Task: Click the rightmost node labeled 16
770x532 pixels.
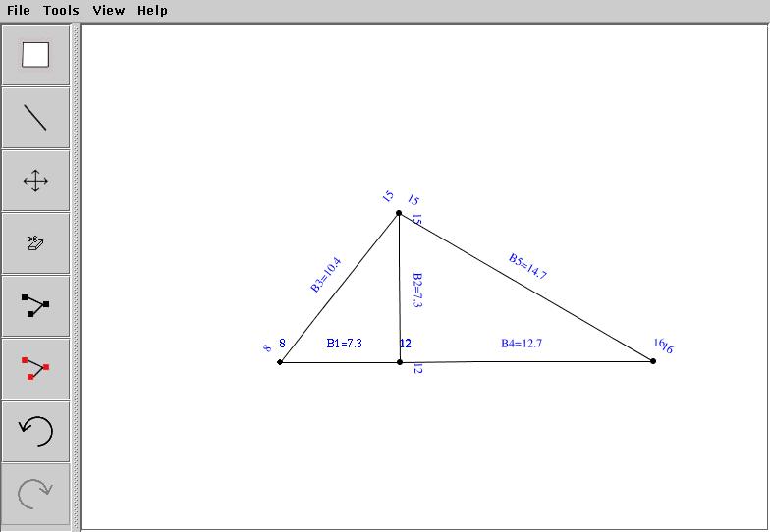Action: [x=653, y=361]
